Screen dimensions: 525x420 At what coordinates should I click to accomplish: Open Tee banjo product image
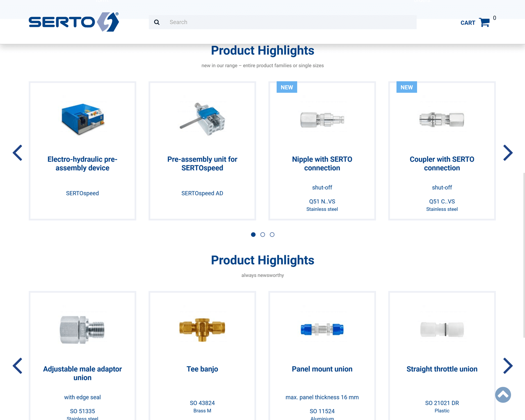click(202, 329)
